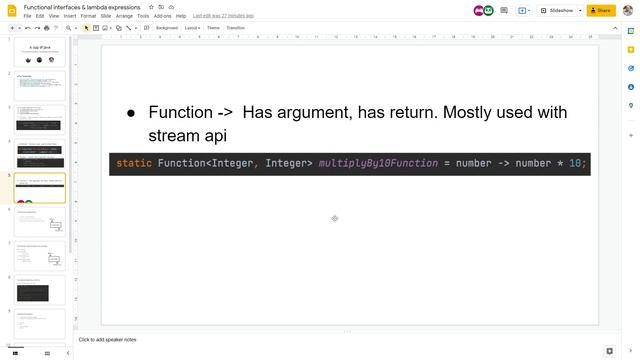Select slide 3 thumbnail
Screen dimensions: 640x360
[x=40, y=120]
